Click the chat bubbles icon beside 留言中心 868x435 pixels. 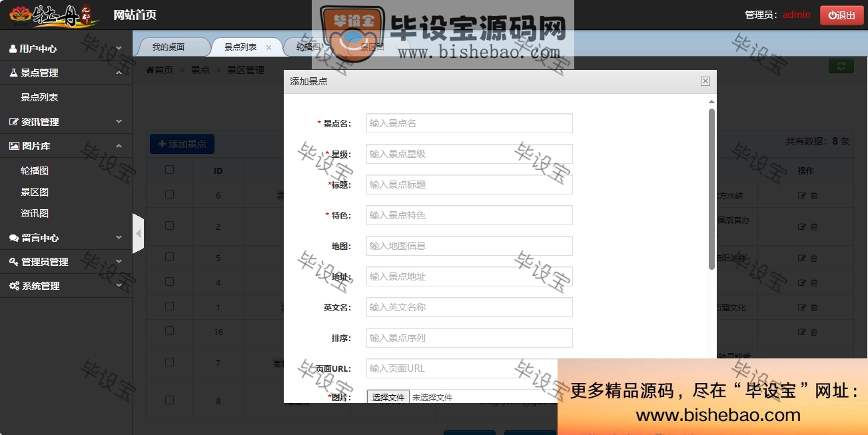14,238
